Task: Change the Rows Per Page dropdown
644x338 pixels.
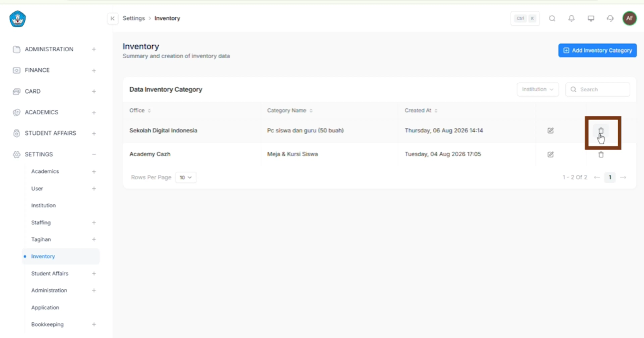Action: tap(186, 177)
